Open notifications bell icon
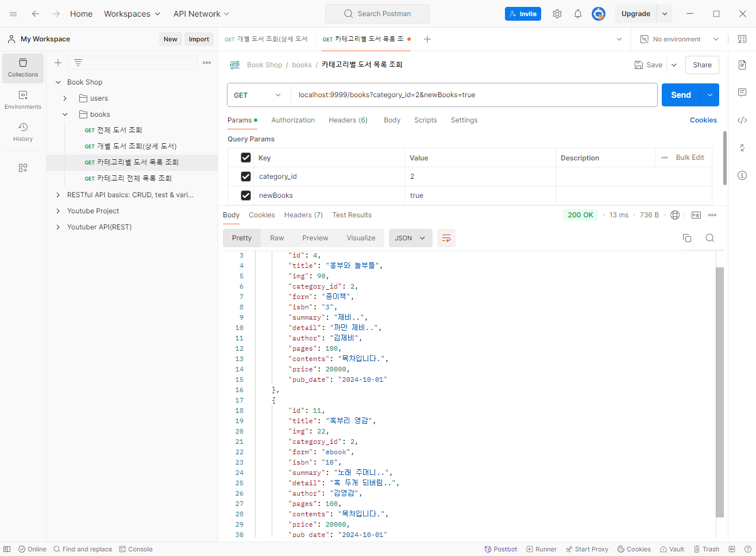The image size is (756, 556). pyautogui.click(x=578, y=14)
